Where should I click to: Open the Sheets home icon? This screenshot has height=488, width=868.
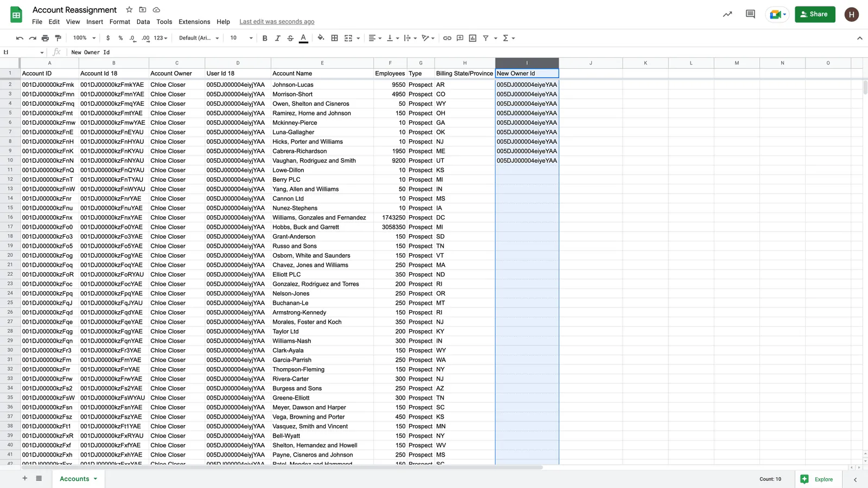click(16, 15)
